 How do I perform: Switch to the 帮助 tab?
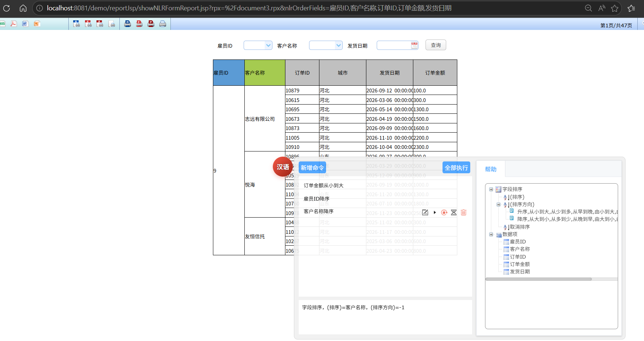491,169
